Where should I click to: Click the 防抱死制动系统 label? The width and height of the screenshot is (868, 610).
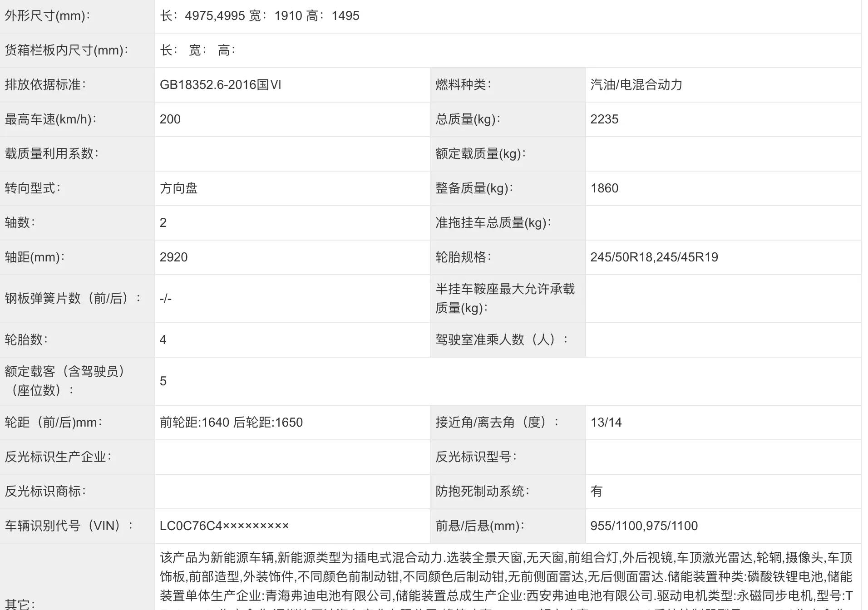point(482,492)
